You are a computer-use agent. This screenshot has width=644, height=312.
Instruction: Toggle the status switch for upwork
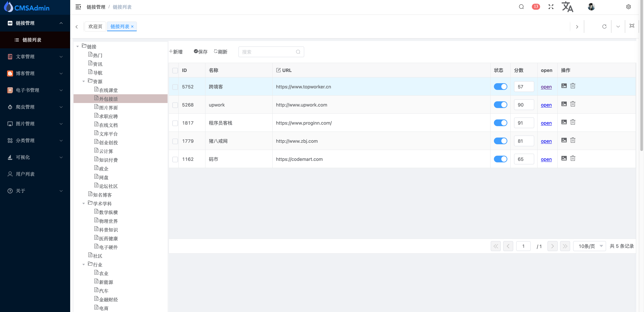coord(500,105)
